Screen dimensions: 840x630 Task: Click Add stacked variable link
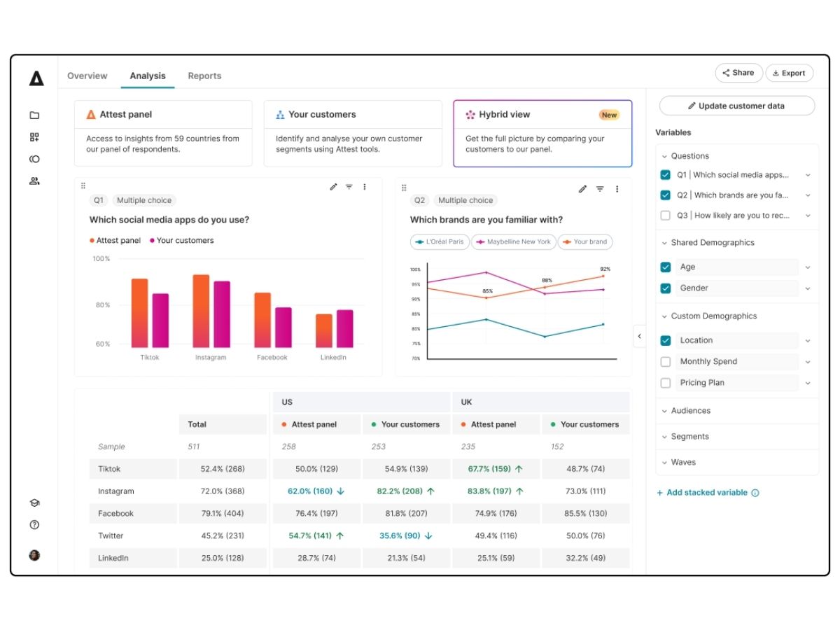[x=707, y=493]
